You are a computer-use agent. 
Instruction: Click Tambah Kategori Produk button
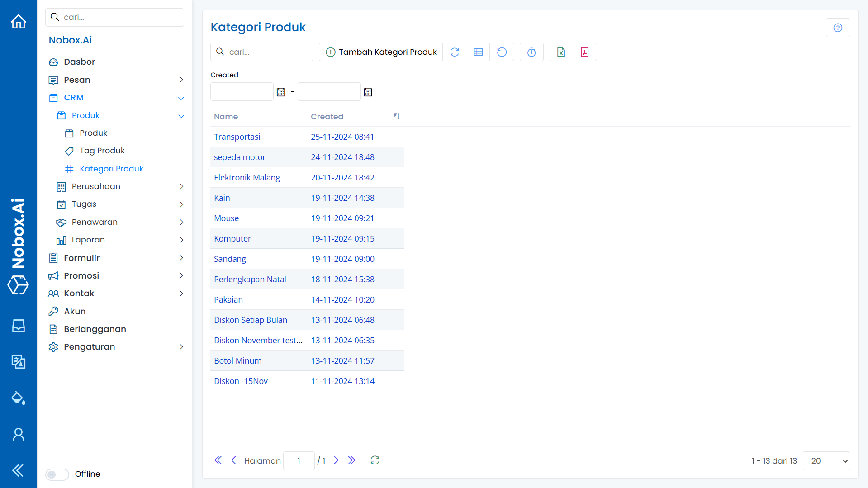click(381, 52)
